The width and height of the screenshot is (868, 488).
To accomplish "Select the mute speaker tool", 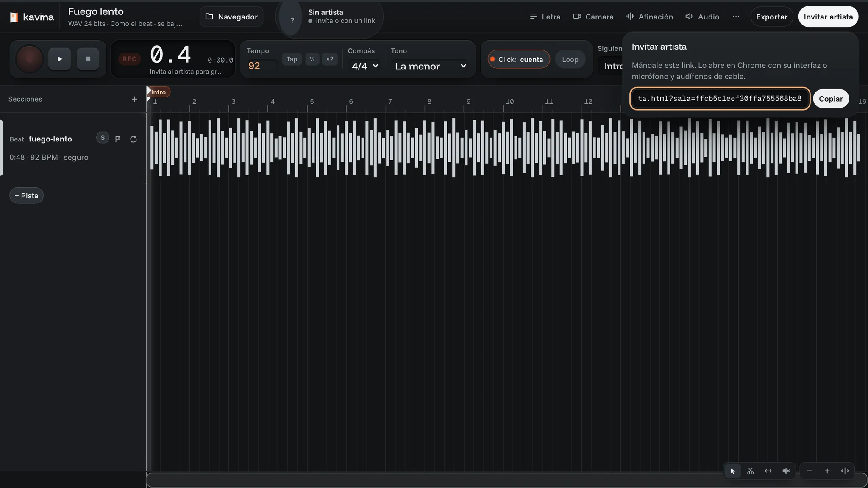I will point(786,471).
